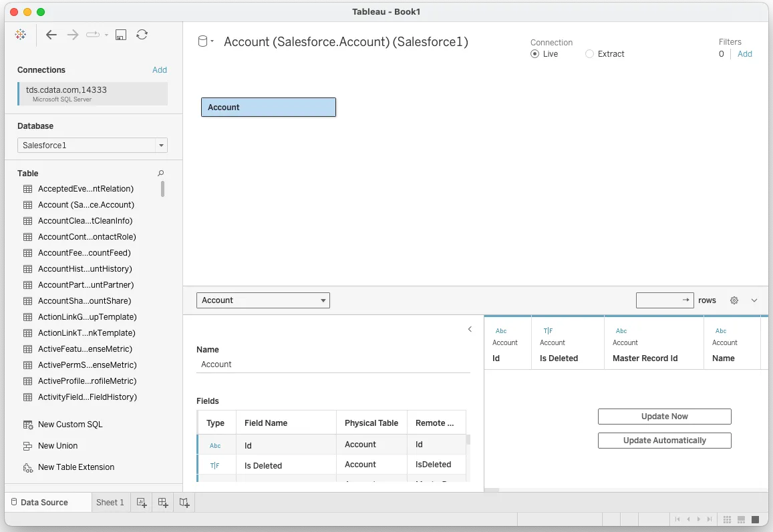
Task: Save the workbook using the save icon
Action: point(120,34)
